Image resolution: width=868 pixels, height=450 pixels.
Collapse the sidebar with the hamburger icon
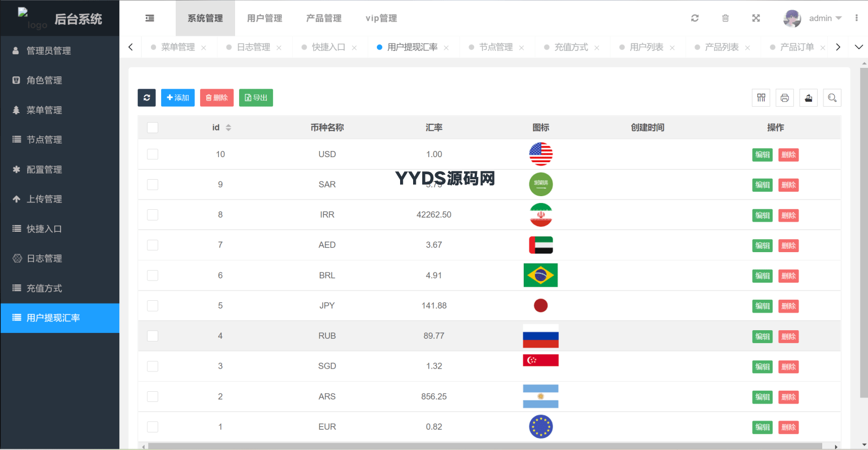(150, 18)
